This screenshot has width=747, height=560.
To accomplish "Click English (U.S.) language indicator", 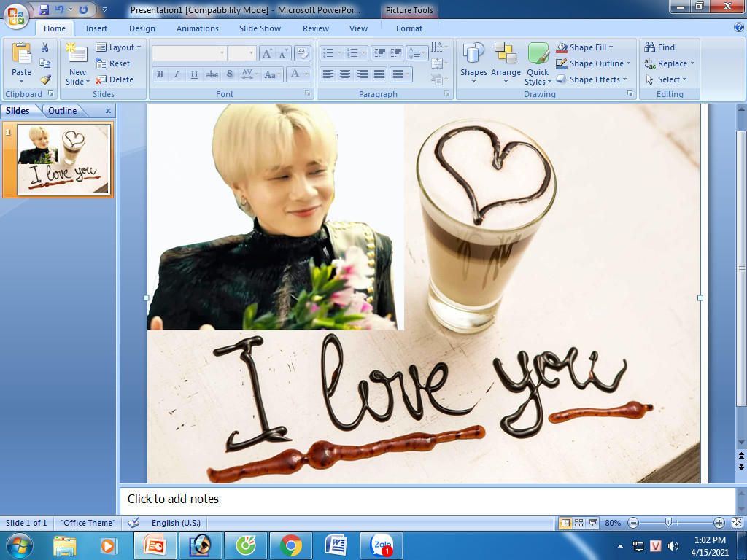I will click(x=176, y=523).
